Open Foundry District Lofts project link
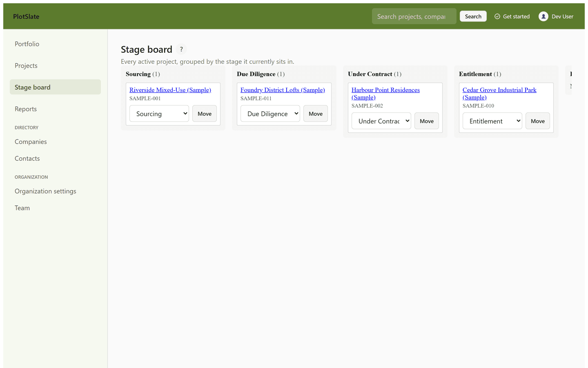588x368 pixels. (283, 90)
